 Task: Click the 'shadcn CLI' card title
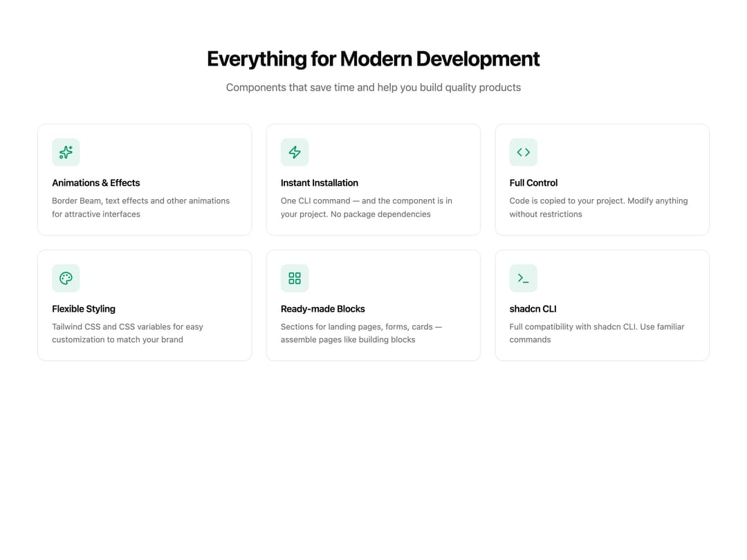coord(533,309)
